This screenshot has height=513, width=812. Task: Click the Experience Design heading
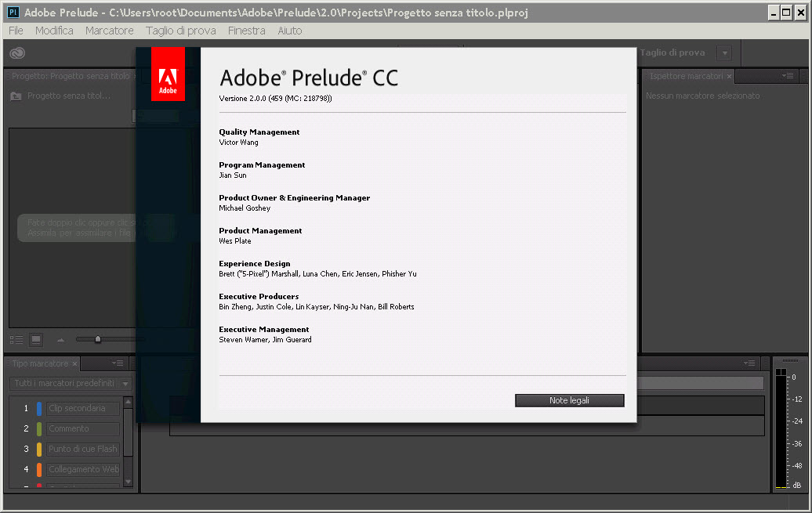(254, 263)
